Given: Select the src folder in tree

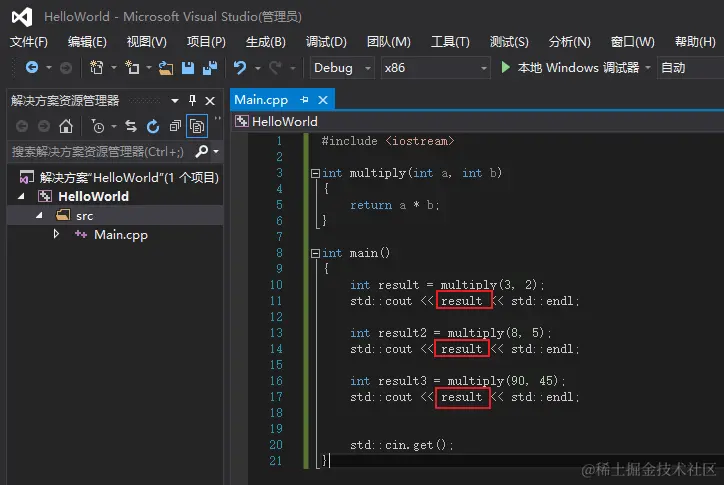Looking at the screenshot, I should [84, 216].
